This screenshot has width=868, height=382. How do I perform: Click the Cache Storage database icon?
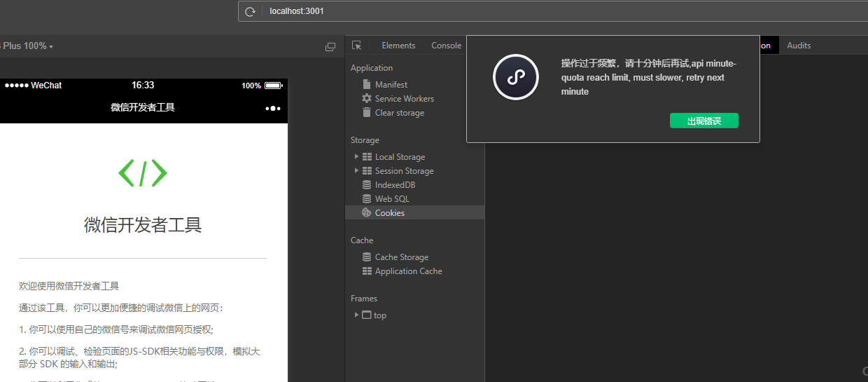367,257
